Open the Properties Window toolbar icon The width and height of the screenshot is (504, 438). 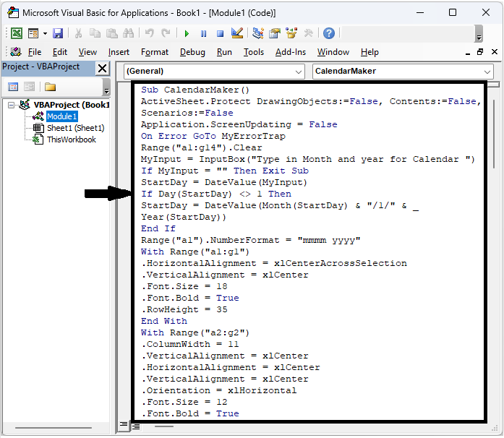tap(275, 33)
